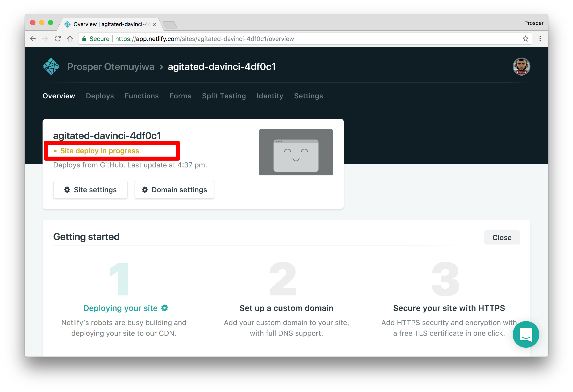The height and width of the screenshot is (392, 573).
Task: Open the Split Testing section
Action: 223,96
